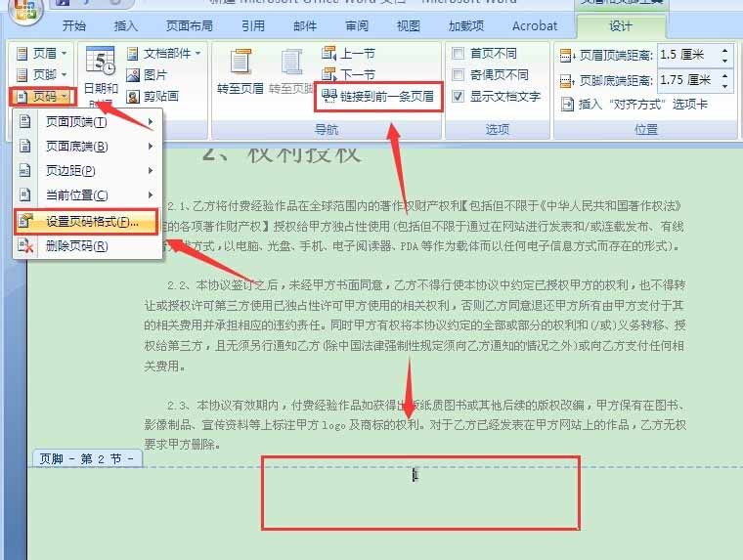
Task: Open the 加载项 ribbon tab
Action: pos(466,25)
